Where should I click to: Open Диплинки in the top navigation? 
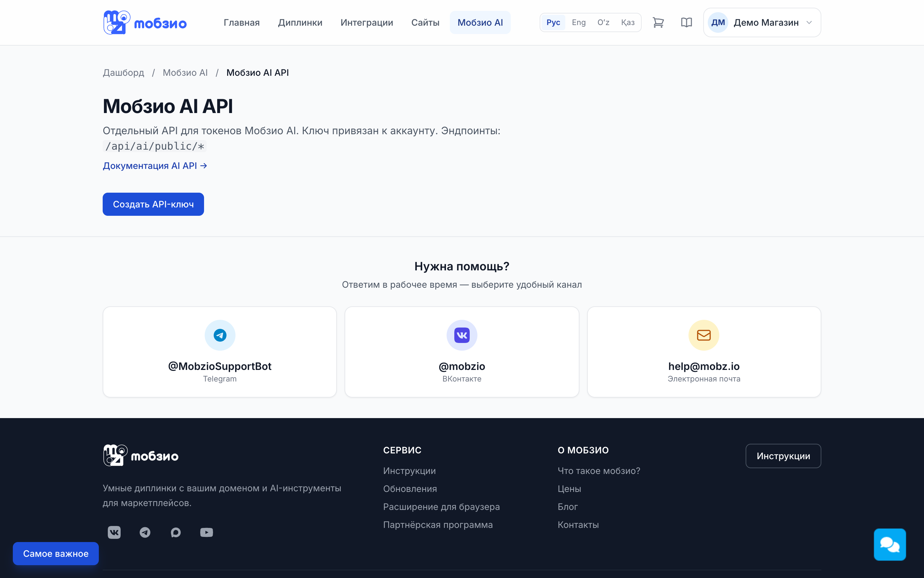tap(300, 22)
